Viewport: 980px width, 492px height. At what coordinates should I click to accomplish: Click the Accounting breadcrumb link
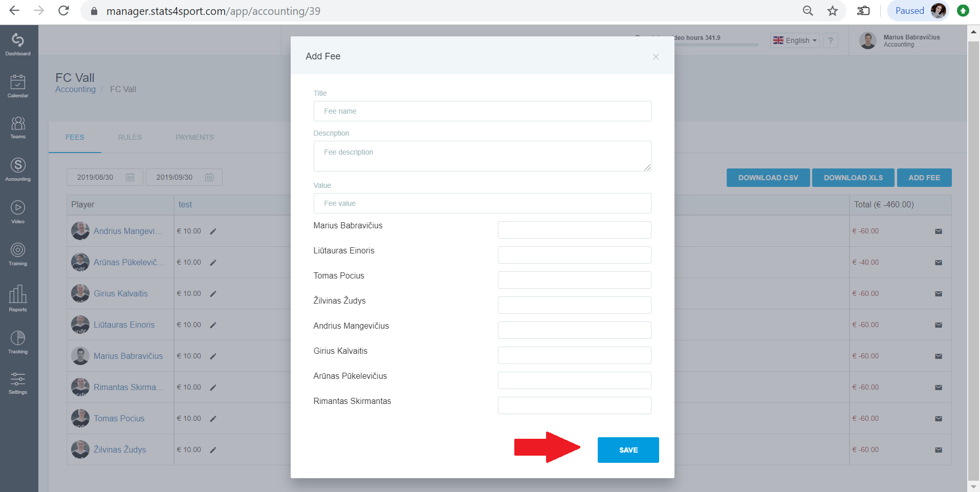pyautogui.click(x=75, y=89)
